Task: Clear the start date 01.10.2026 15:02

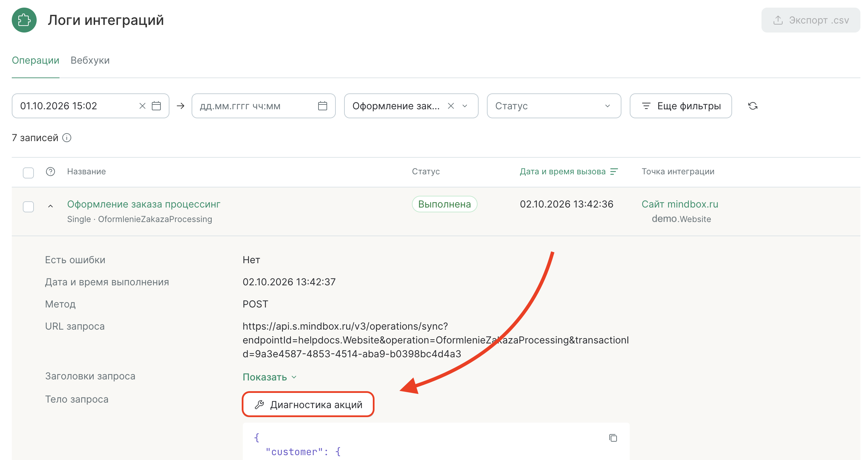Action: point(142,106)
